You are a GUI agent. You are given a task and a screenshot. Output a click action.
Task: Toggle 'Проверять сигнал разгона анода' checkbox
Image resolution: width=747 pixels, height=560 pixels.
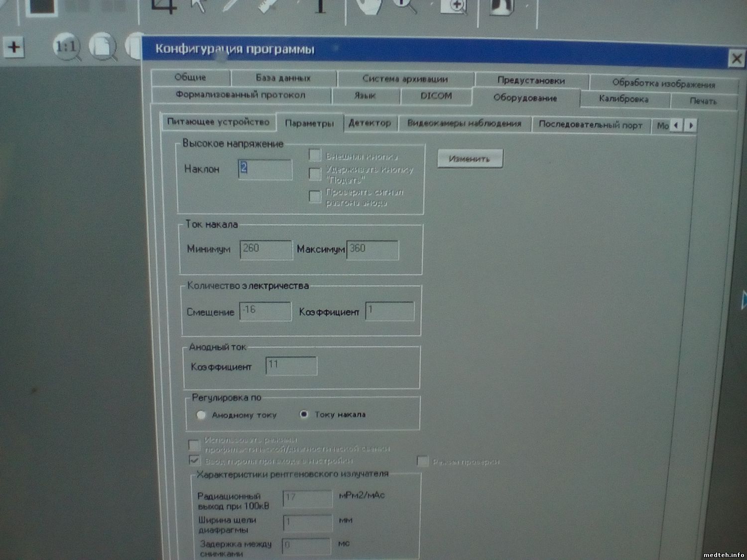[x=315, y=197]
